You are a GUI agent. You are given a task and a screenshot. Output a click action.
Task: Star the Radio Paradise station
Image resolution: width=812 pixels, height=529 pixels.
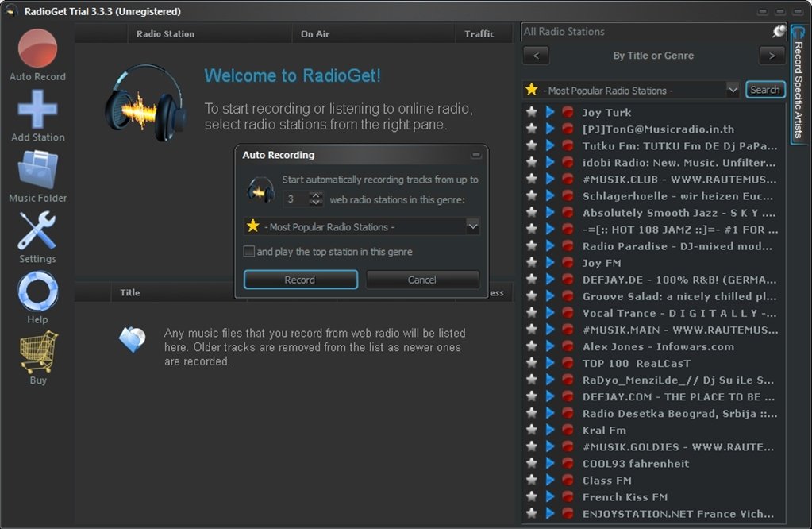[531, 245]
